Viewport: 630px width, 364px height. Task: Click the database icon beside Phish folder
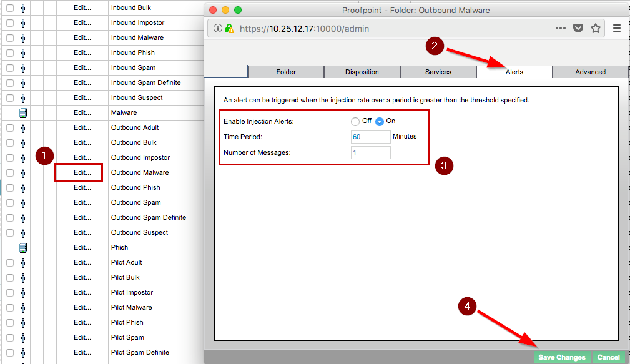pos(23,248)
